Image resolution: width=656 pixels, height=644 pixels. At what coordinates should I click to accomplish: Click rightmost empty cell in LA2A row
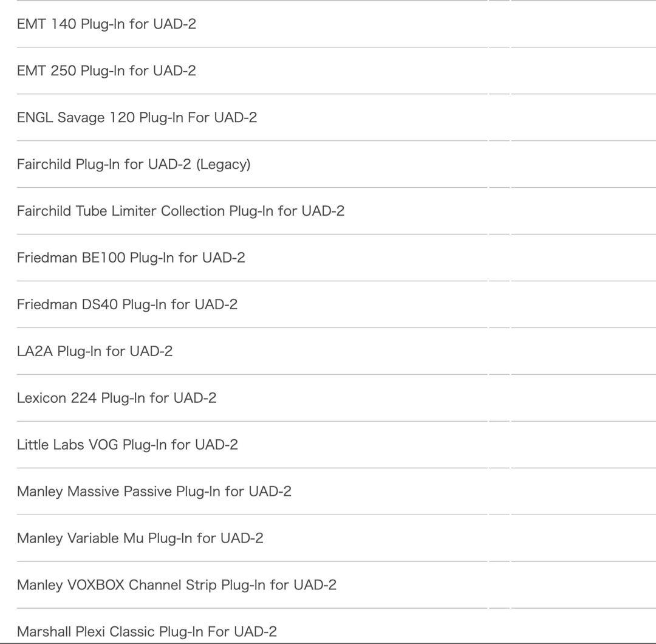tap(583, 352)
